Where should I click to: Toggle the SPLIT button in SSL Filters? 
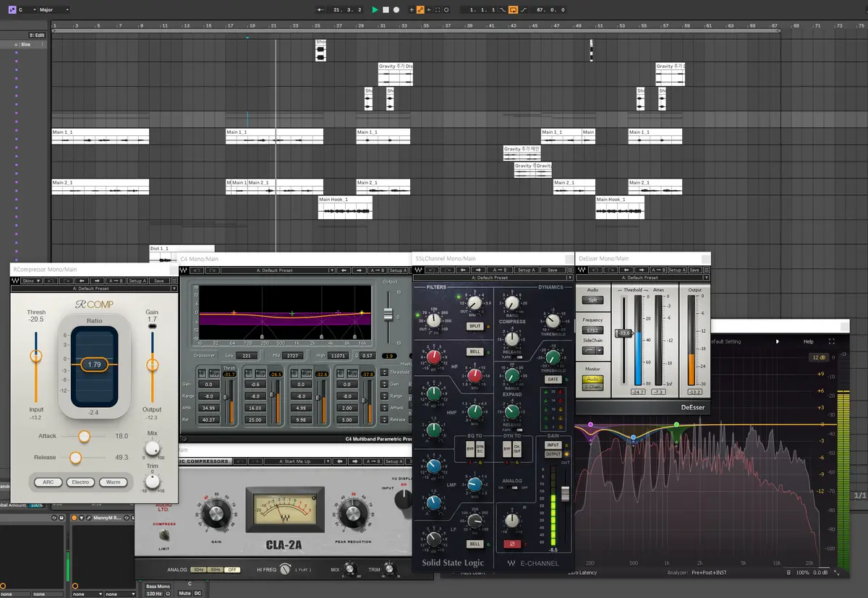coord(475,326)
